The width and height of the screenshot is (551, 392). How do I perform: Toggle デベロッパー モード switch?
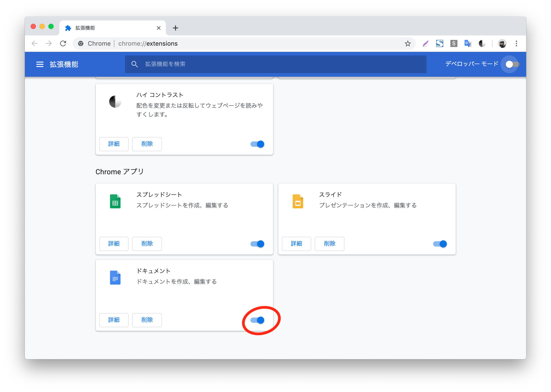(x=512, y=64)
